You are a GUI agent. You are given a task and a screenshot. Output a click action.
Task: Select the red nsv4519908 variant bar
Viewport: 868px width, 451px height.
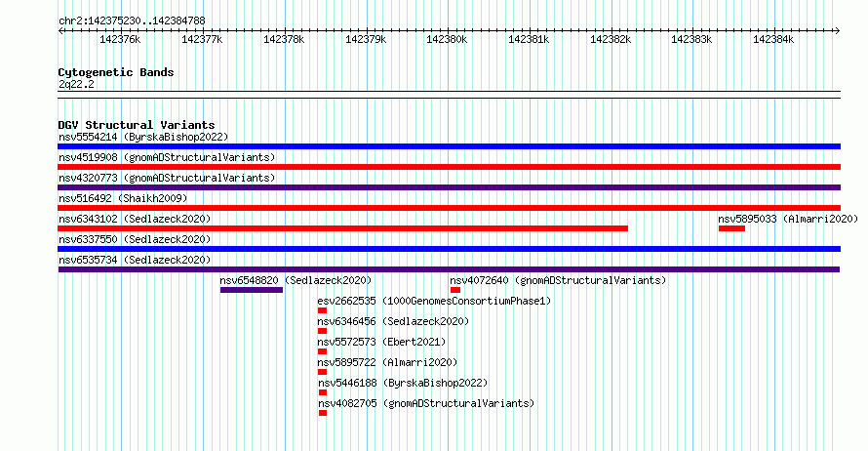(x=449, y=167)
